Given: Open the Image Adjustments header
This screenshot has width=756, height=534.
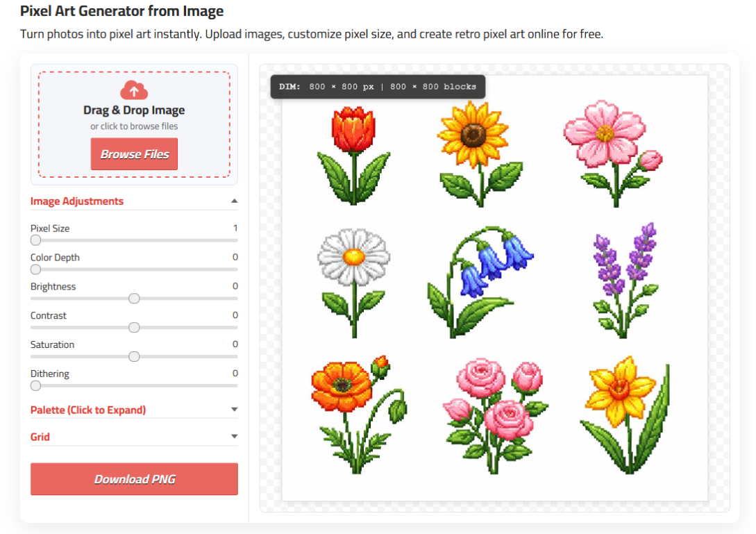Looking at the screenshot, I should tap(77, 201).
